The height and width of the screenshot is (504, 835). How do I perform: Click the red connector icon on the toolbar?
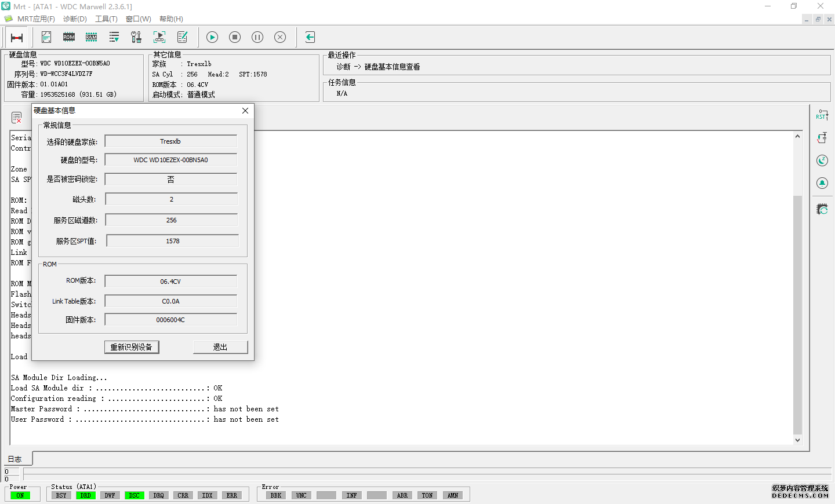click(x=17, y=38)
